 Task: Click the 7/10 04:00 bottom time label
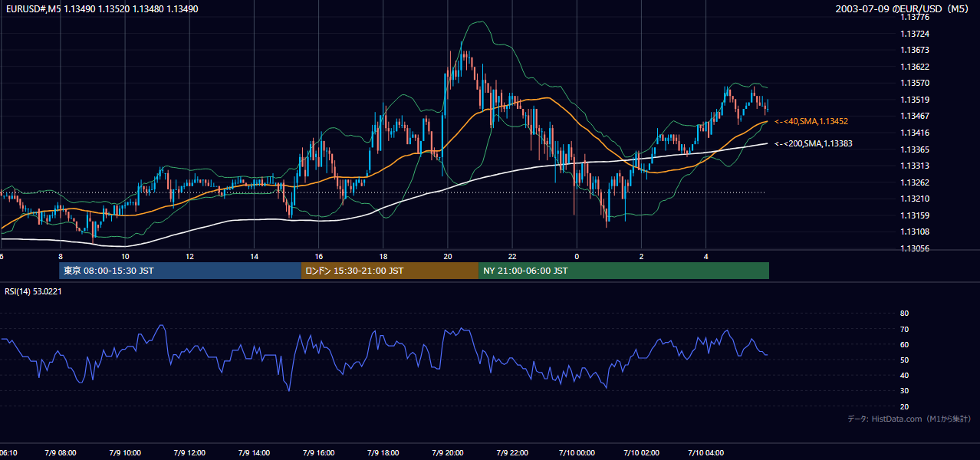click(x=705, y=452)
